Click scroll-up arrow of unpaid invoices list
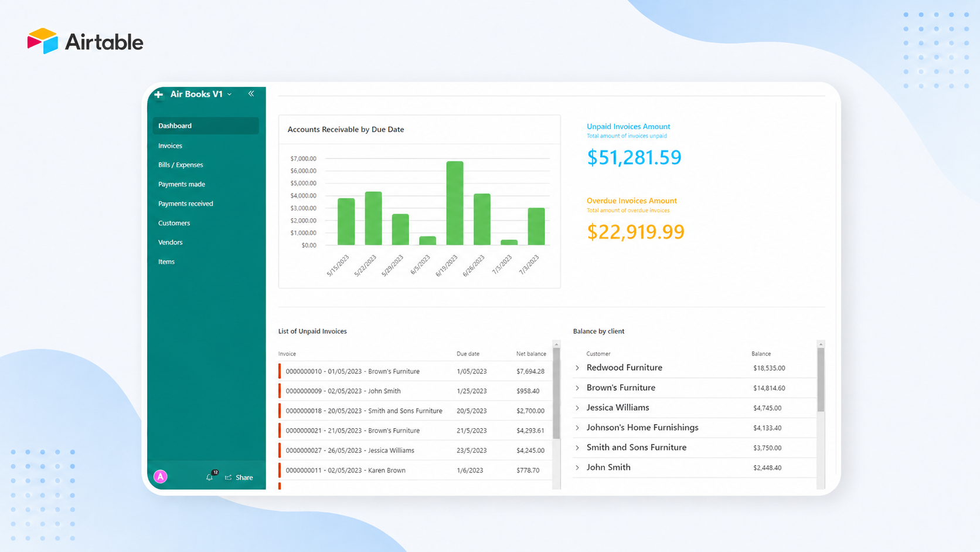The width and height of the screenshot is (980, 552). click(556, 344)
